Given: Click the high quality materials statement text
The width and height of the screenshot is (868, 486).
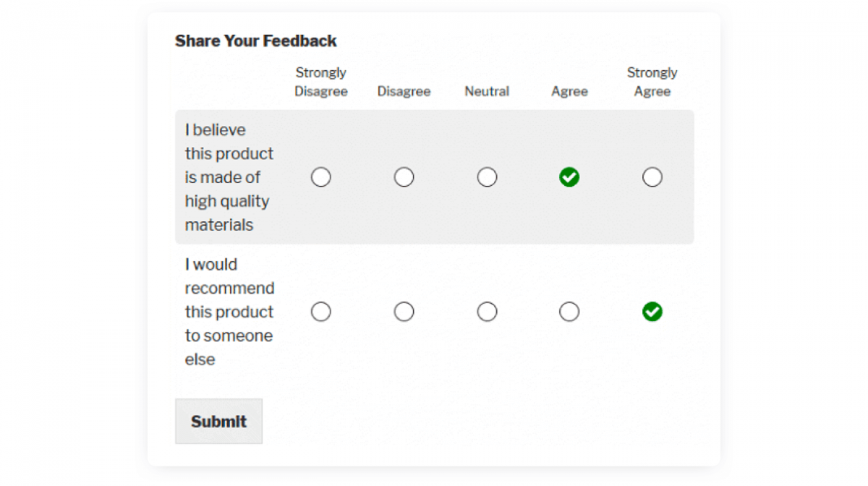Looking at the screenshot, I should (229, 177).
